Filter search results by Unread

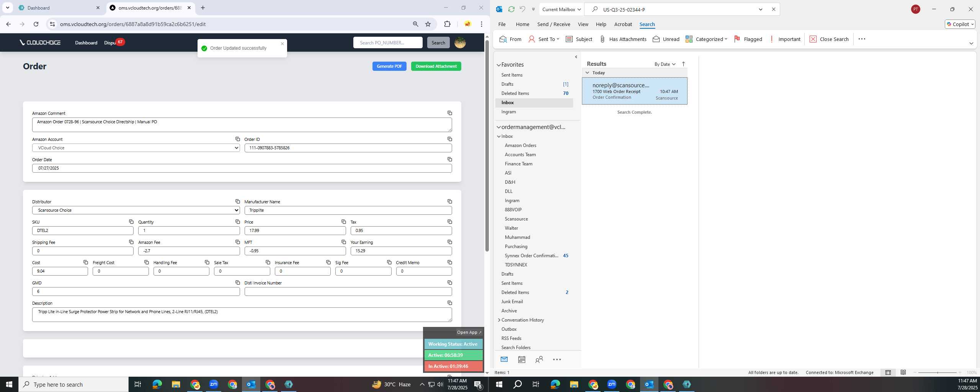pos(666,39)
